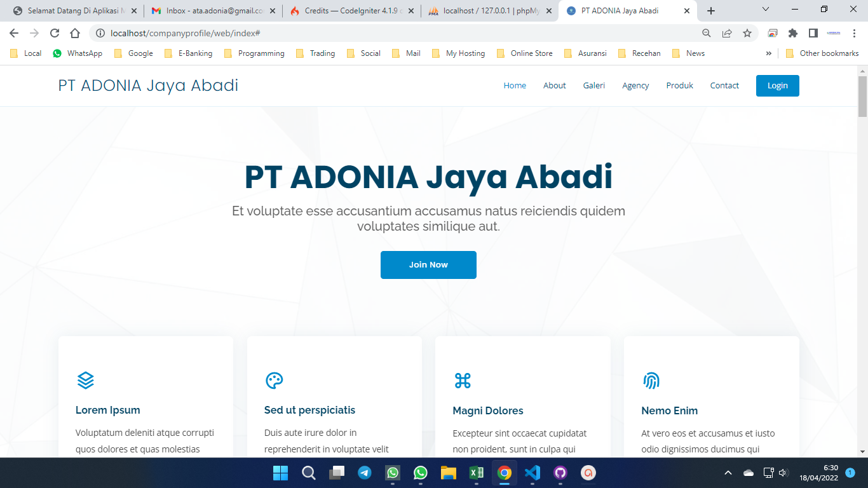
Task: Reload the page with the refresh icon
Action: click(55, 33)
